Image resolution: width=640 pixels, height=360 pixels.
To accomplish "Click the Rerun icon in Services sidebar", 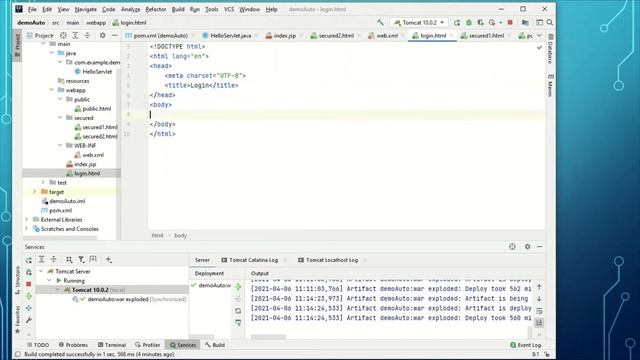I will 29,260.
